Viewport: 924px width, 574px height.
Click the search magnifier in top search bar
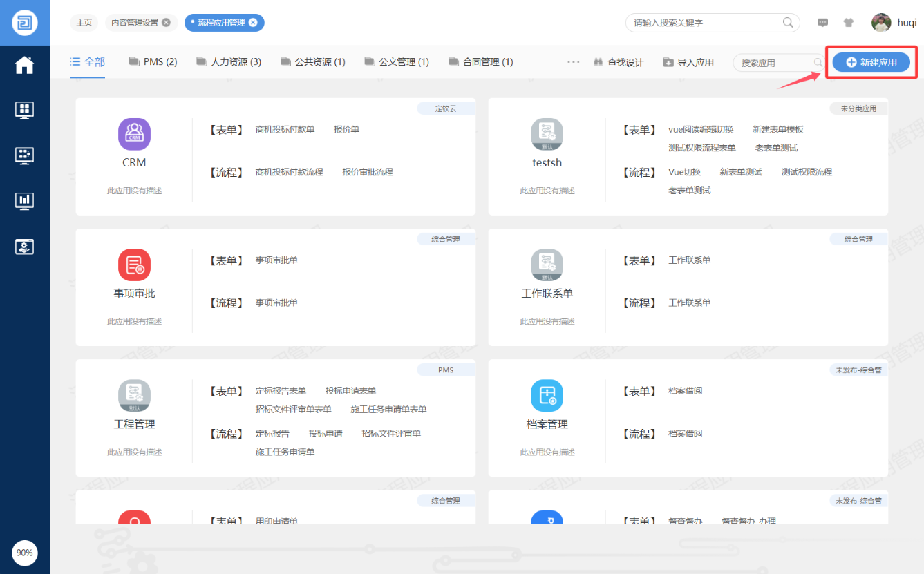tap(788, 23)
